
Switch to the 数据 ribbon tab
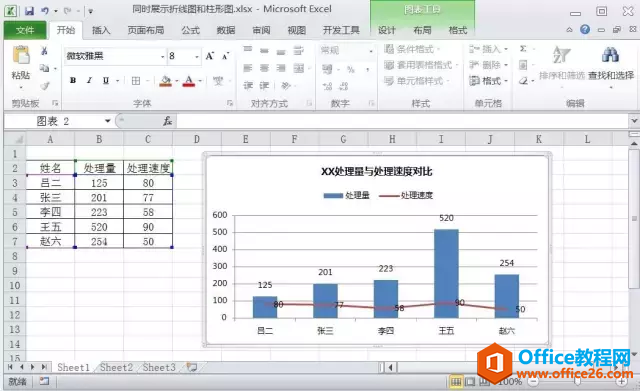click(226, 30)
